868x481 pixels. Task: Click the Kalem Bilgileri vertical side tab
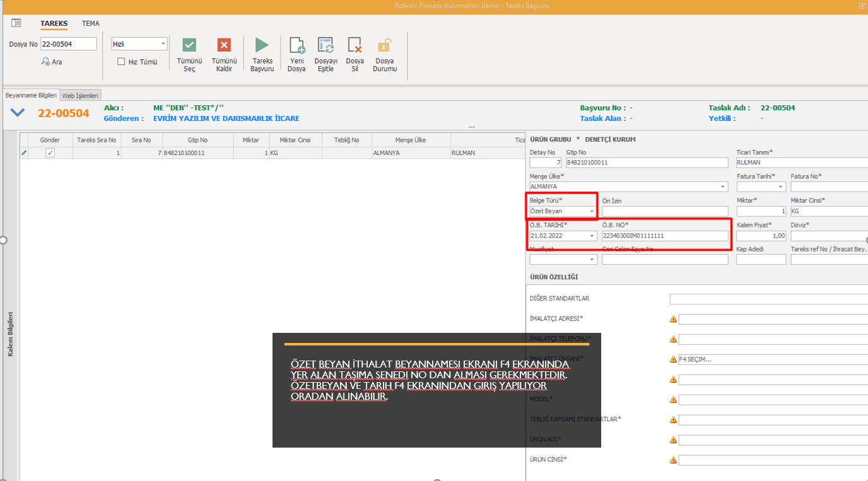(10, 334)
